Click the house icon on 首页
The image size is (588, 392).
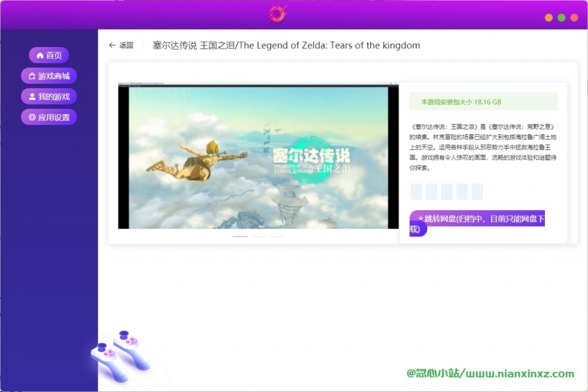pos(40,56)
